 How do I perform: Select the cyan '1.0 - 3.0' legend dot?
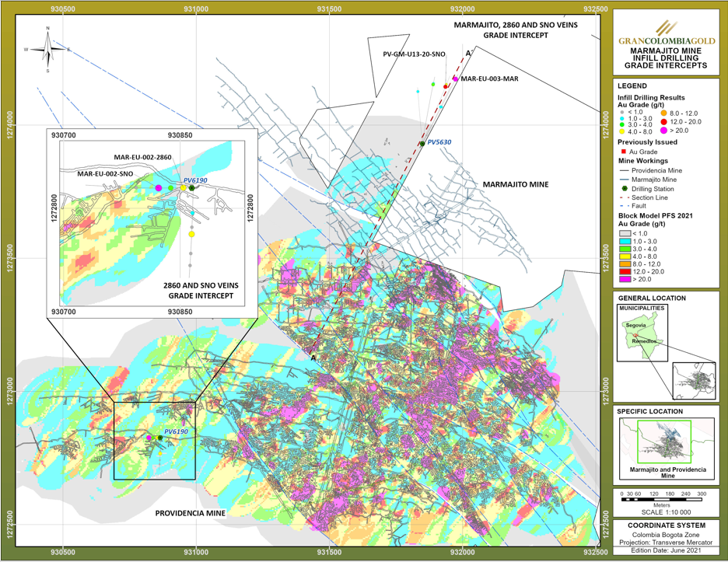click(x=621, y=119)
